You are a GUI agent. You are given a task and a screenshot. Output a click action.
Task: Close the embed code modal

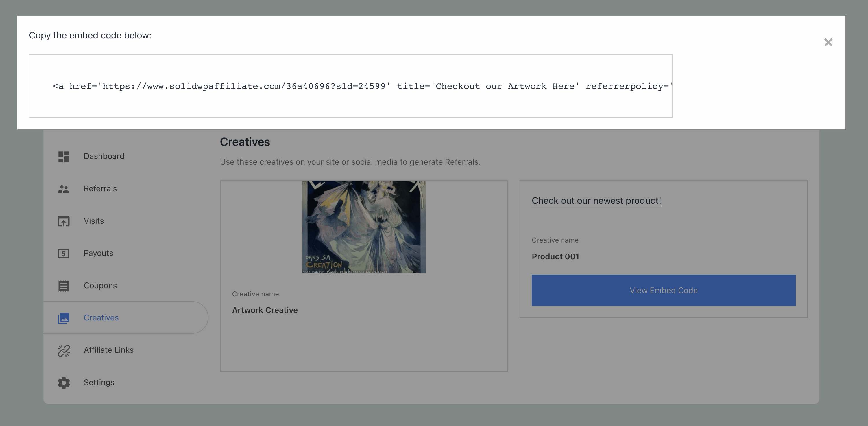point(828,43)
